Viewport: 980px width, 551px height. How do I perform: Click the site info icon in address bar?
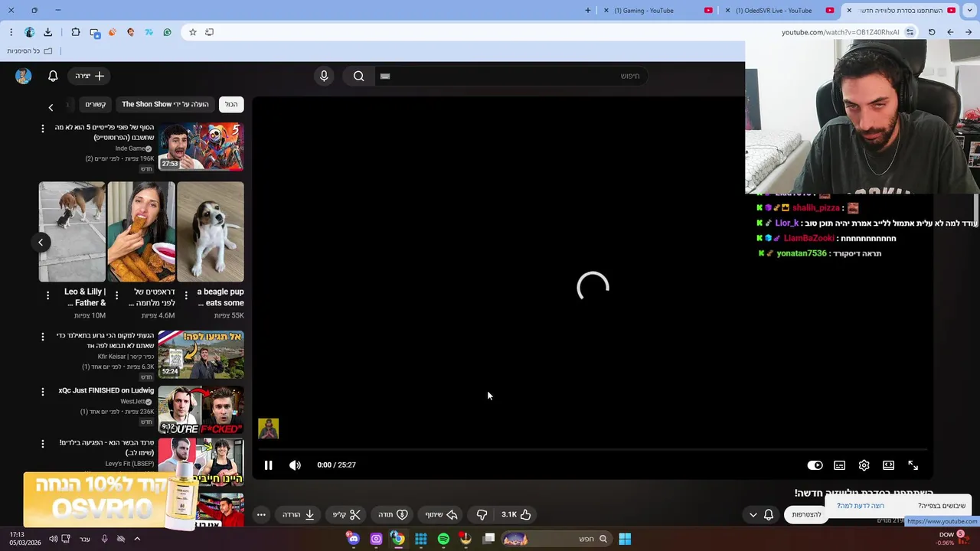click(x=910, y=32)
